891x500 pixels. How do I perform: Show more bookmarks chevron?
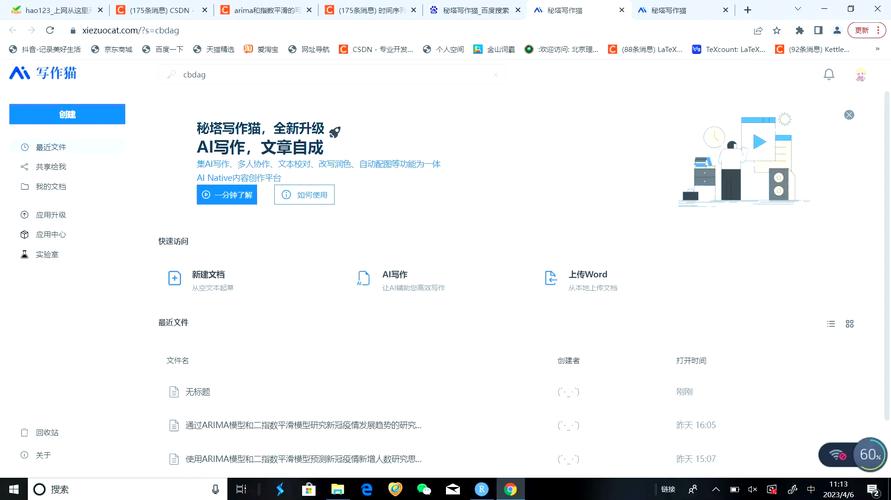[877, 49]
